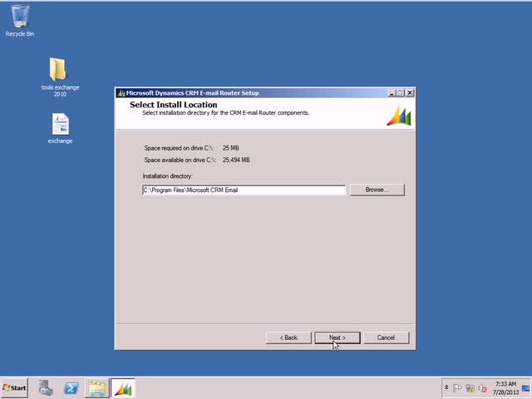Image resolution: width=532 pixels, height=399 pixels.
Task: Click the 'Installation directory:' label
Action: point(167,176)
